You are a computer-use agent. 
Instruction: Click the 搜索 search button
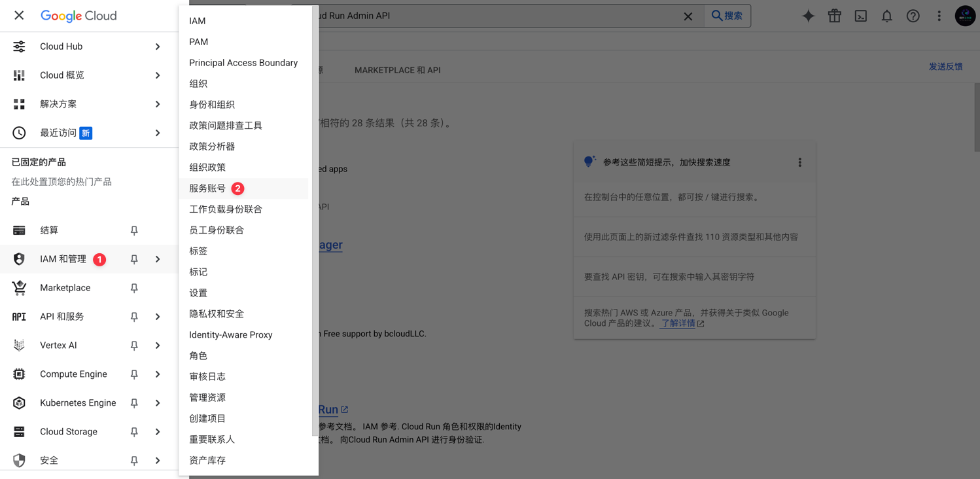click(727, 16)
